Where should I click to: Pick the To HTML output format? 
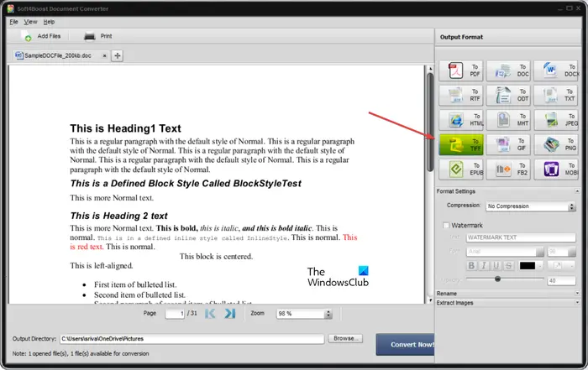pos(461,120)
